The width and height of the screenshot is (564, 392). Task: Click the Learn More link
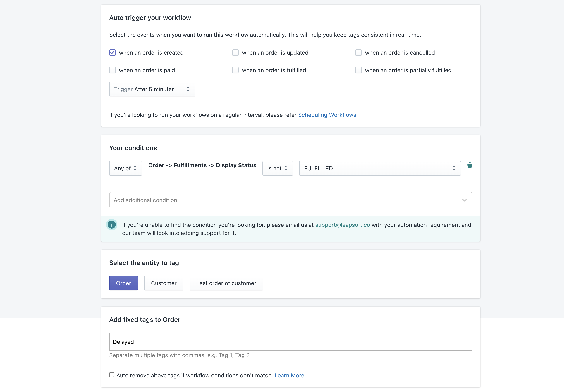pos(290,375)
